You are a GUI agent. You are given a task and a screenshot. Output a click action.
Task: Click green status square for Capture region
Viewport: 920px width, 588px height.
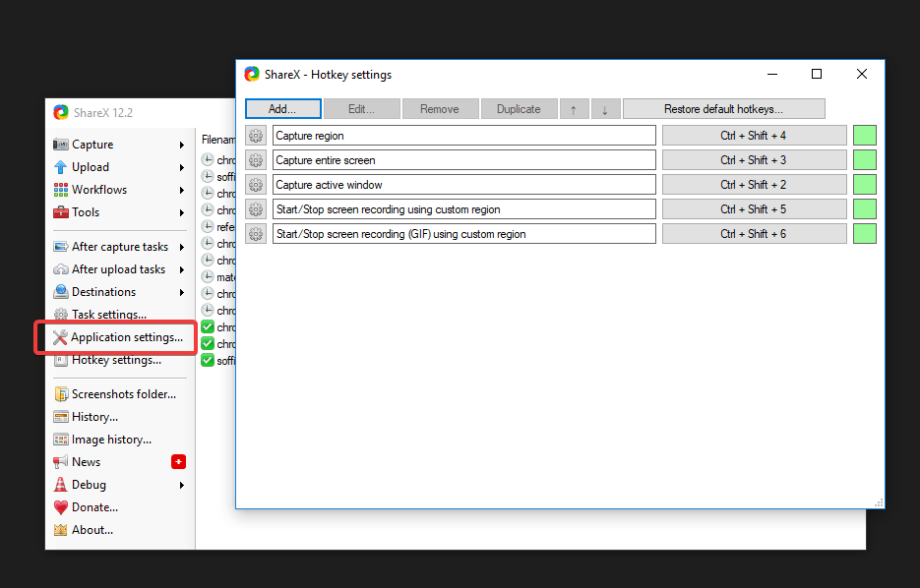865,136
